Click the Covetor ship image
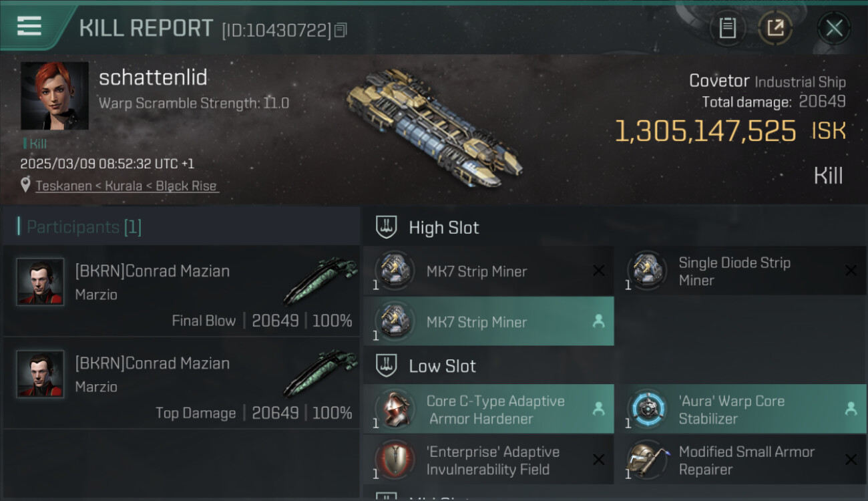The width and height of the screenshot is (868, 501). click(x=434, y=127)
